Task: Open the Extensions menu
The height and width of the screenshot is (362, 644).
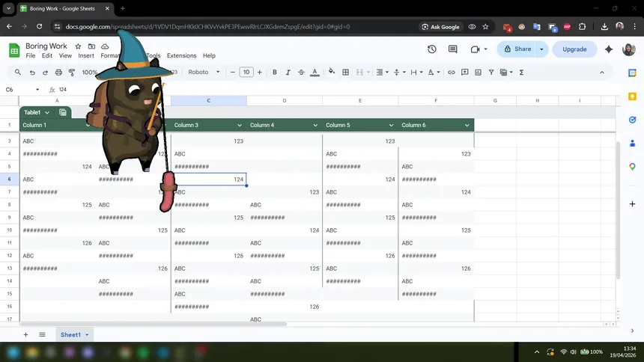Action: 181,55
